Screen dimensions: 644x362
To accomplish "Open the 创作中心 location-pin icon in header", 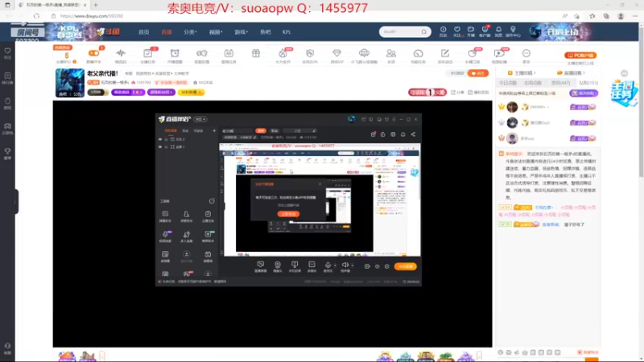I will (513, 30).
